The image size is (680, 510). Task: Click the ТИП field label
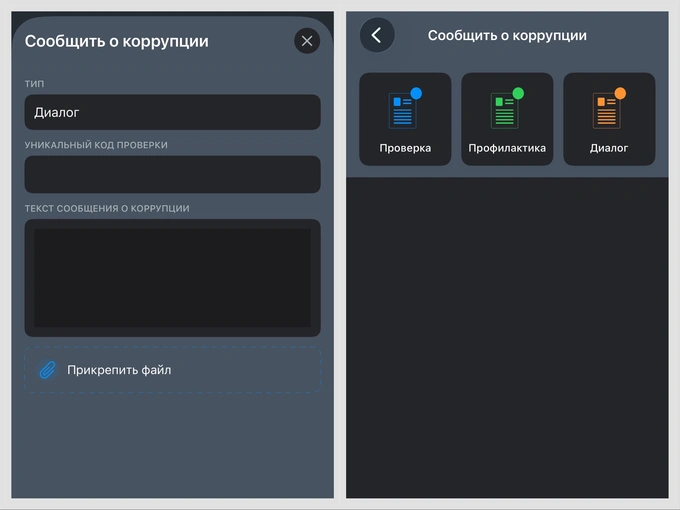coord(34,84)
